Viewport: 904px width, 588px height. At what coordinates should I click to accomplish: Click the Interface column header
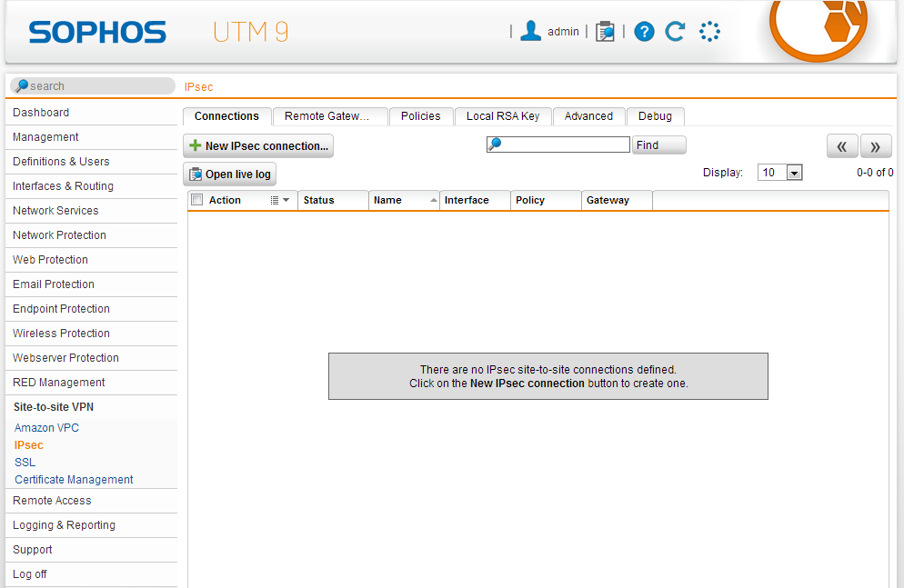tap(475, 200)
